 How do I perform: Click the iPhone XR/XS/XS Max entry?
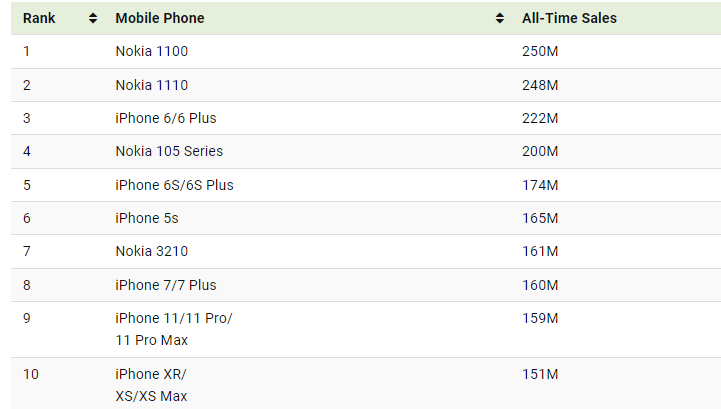click(151, 385)
